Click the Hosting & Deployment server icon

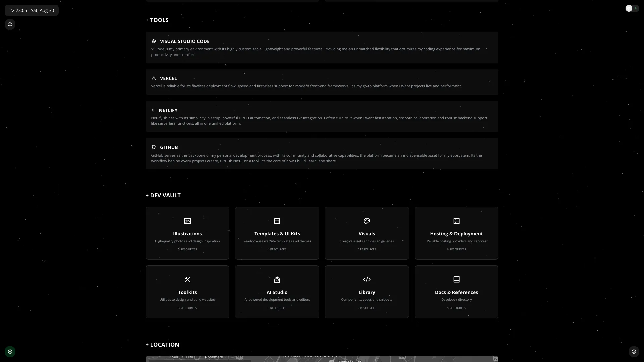457,221
